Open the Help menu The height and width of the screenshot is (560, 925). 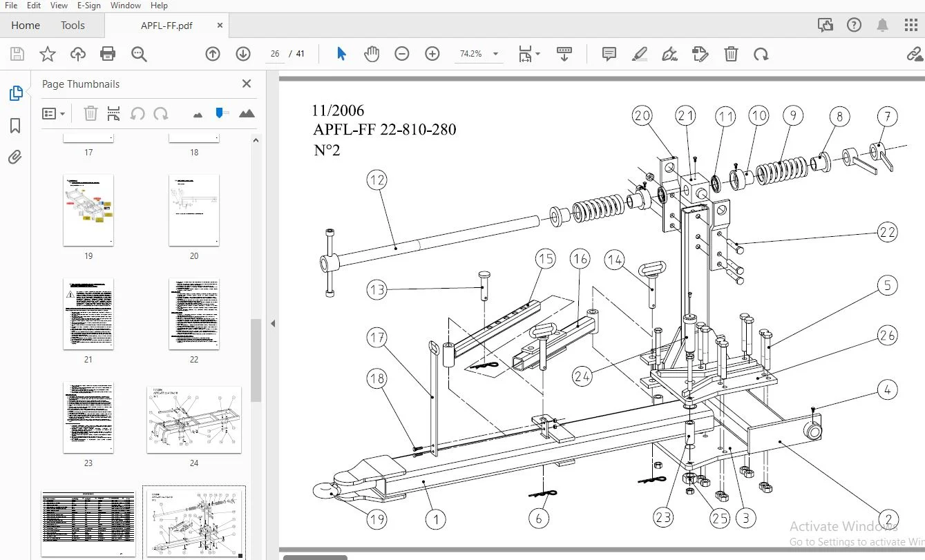pos(159,6)
